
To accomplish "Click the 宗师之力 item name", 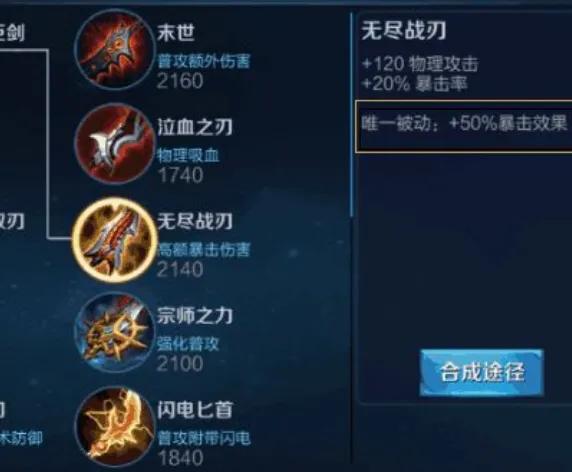I will coord(195,315).
